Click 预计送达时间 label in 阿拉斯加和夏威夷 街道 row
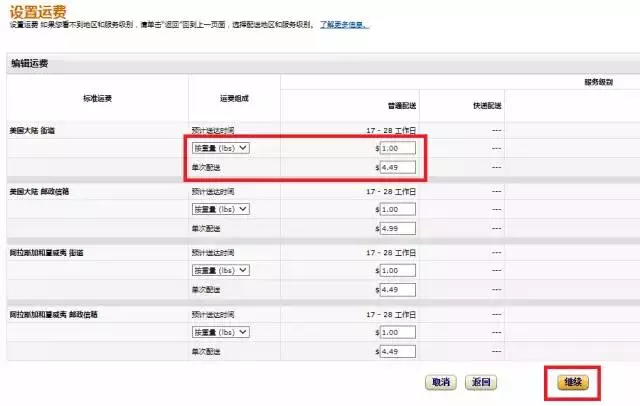 (x=213, y=253)
